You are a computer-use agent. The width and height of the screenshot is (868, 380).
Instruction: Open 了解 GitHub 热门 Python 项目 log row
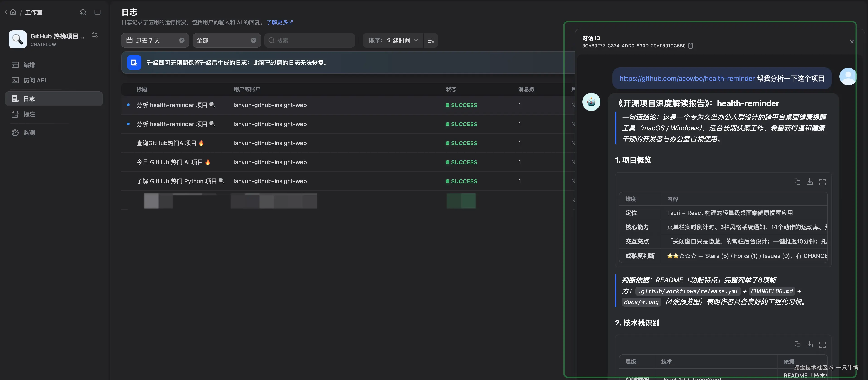348,181
